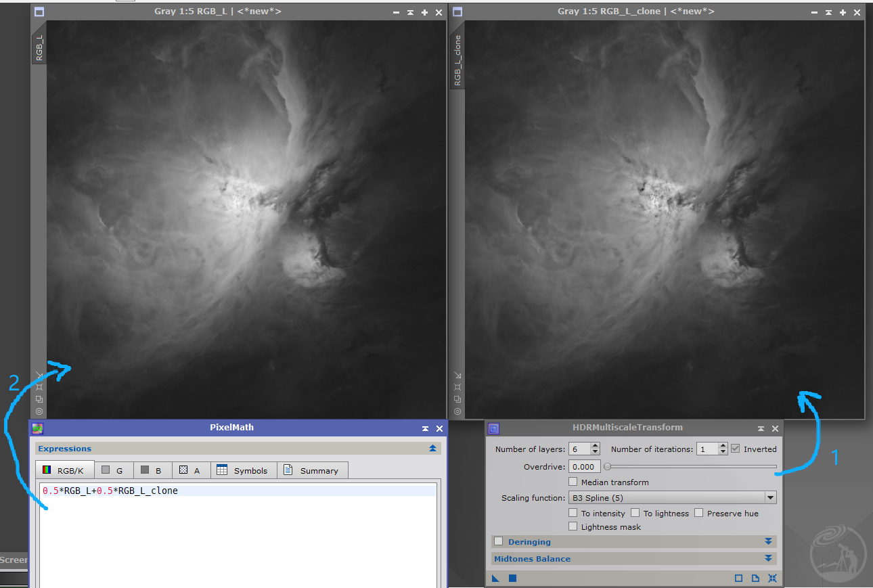Select the RGB_L_clone view tab
This screenshot has width=873, height=588.
[457, 61]
